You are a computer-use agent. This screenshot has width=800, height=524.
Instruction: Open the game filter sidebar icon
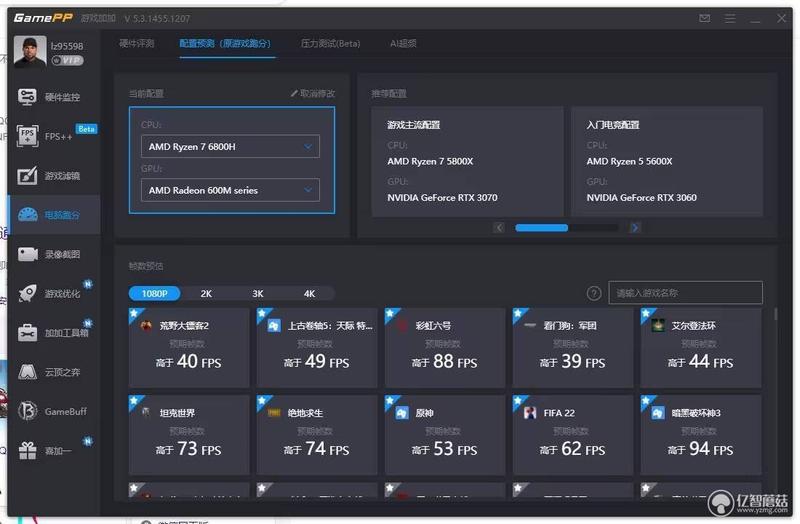coord(27,176)
